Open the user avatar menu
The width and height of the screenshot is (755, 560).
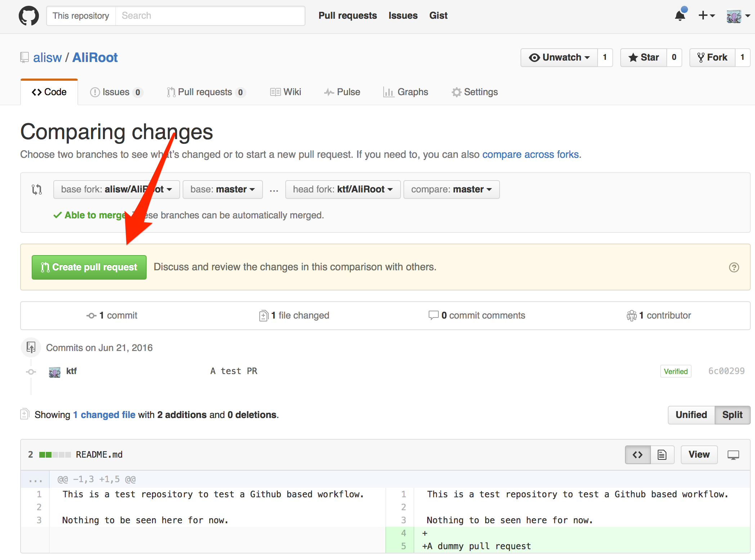point(738,16)
